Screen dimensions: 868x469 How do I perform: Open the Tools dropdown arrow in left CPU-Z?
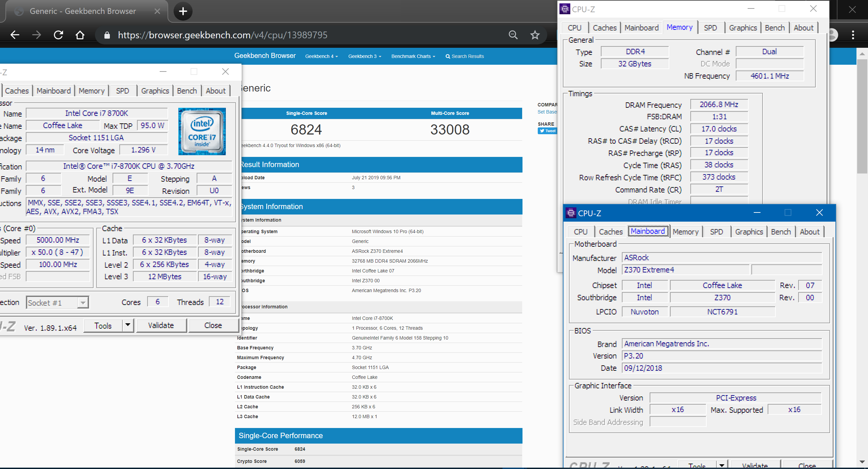click(x=128, y=325)
